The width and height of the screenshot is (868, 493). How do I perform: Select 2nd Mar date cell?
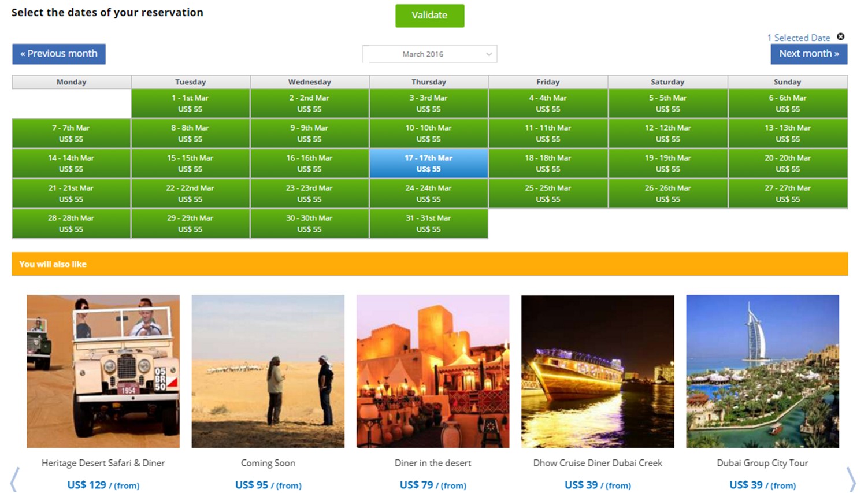[x=309, y=103]
